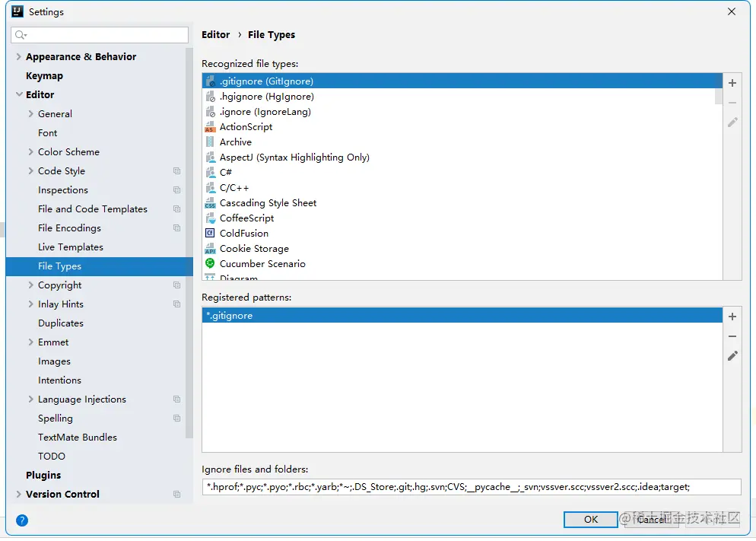Select the ColdFusion file type

pyautogui.click(x=243, y=234)
